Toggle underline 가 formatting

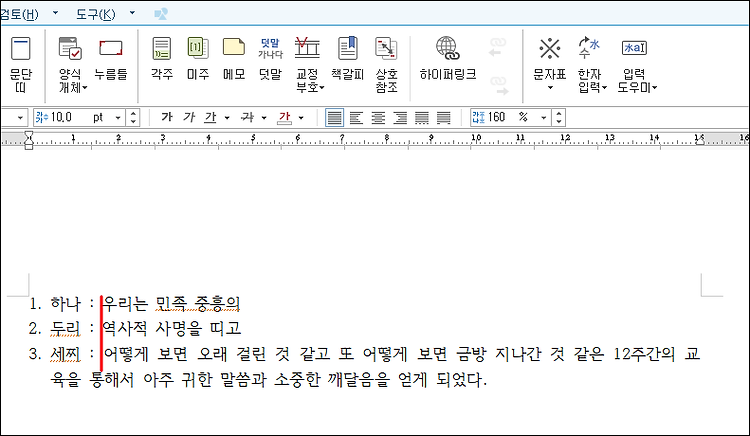coord(210,117)
